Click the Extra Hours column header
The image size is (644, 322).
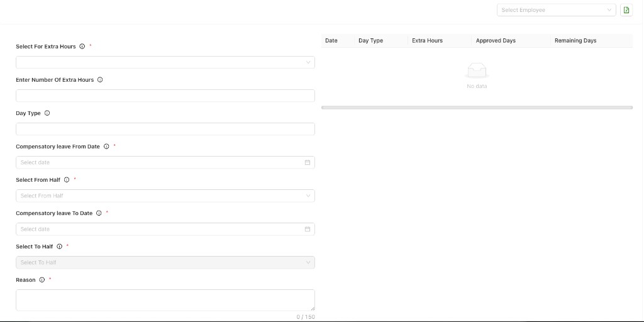440,41
